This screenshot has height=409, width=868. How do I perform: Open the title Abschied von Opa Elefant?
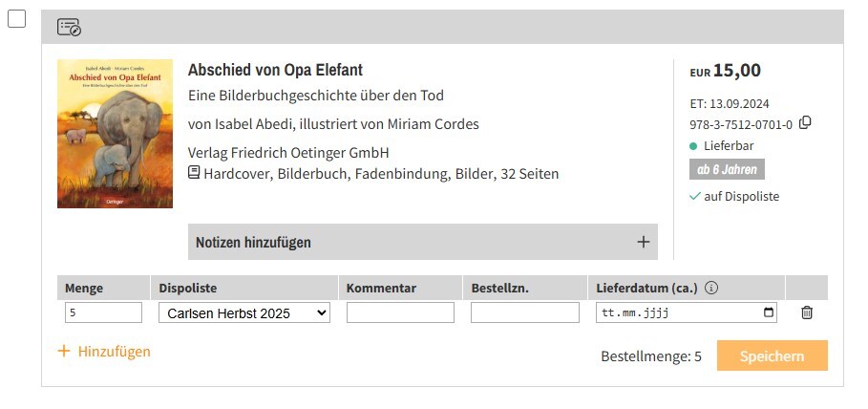[275, 70]
